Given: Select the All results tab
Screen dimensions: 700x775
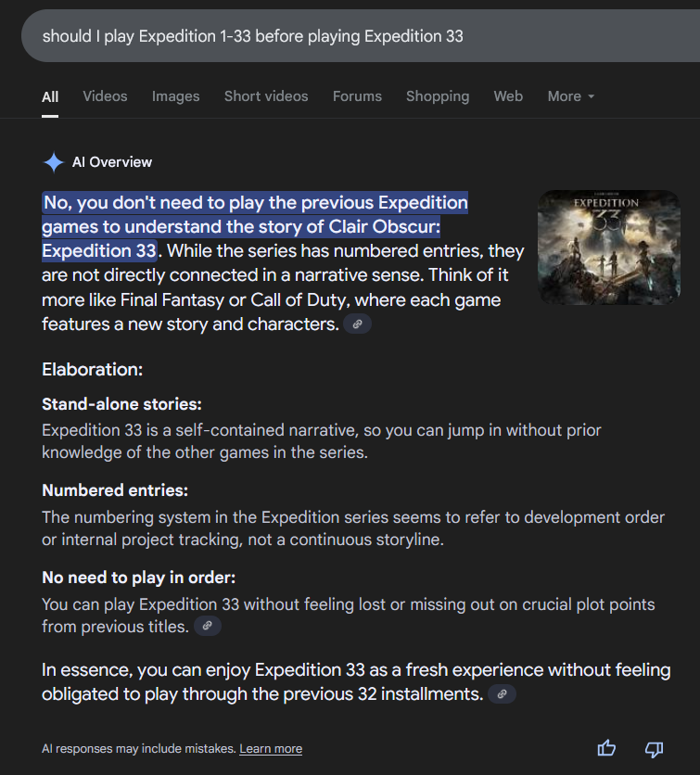Looking at the screenshot, I should point(50,96).
